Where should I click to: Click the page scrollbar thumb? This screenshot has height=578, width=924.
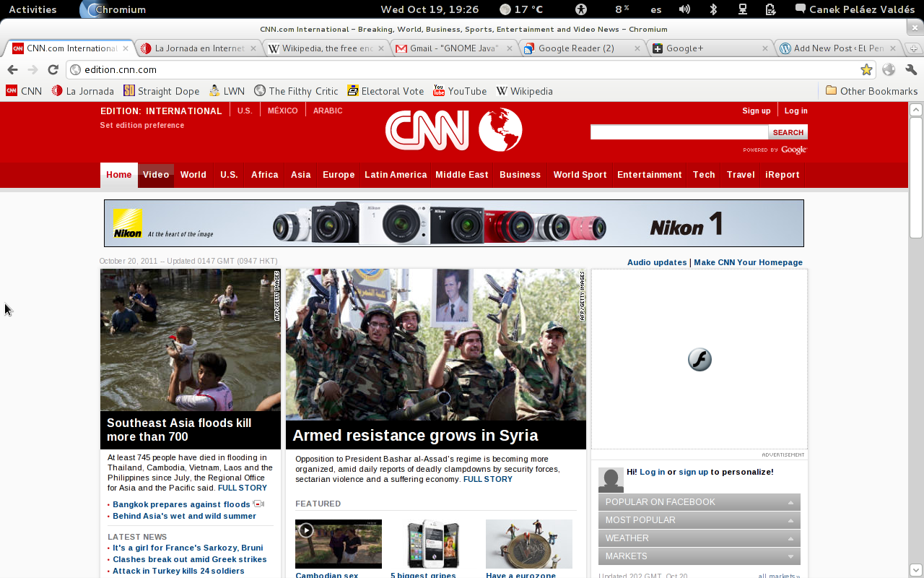[x=916, y=177]
